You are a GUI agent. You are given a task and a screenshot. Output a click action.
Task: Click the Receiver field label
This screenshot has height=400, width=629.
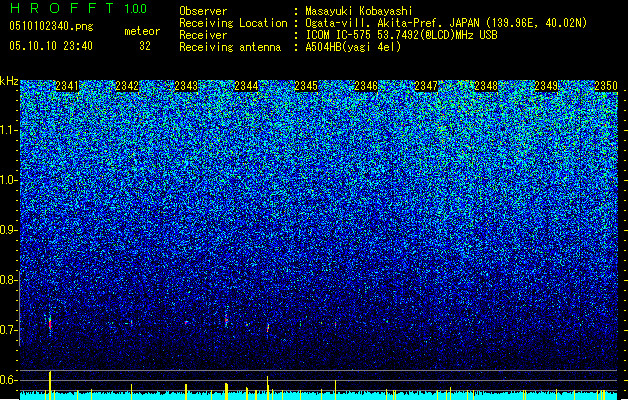203,35
